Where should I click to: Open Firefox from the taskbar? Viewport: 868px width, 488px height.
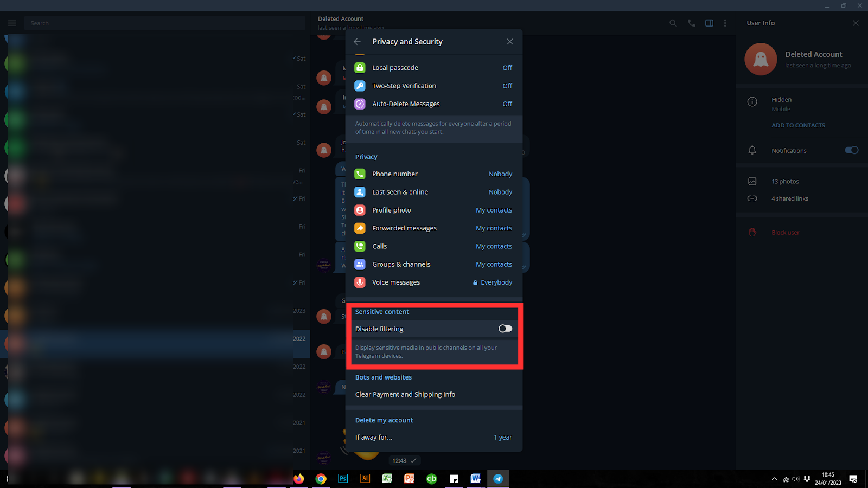299,479
